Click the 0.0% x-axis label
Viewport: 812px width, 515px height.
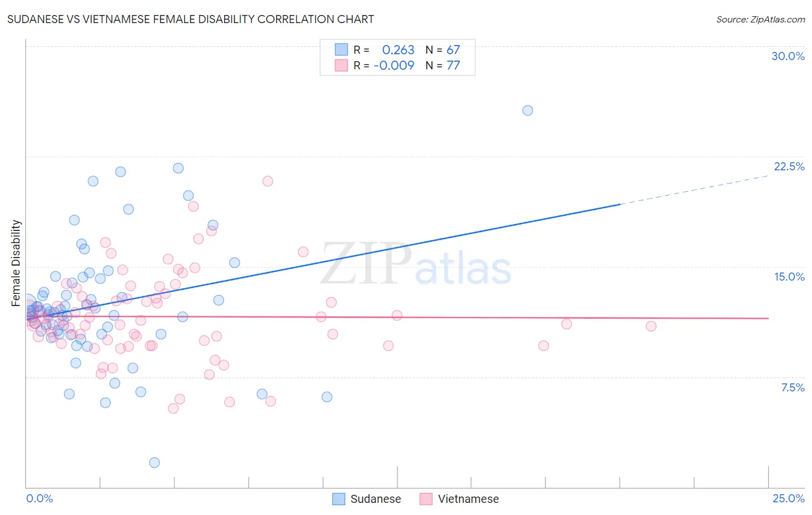pyautogui.click(x=40, y=498)
